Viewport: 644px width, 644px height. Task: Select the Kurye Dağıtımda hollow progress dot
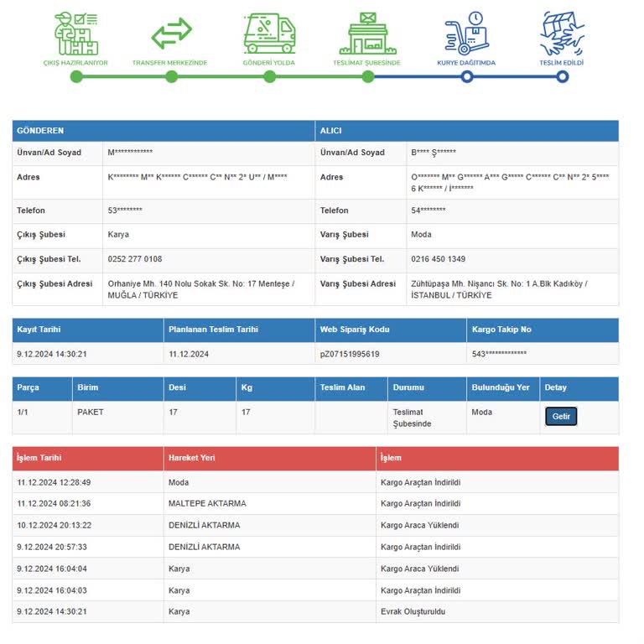(467, 77)
